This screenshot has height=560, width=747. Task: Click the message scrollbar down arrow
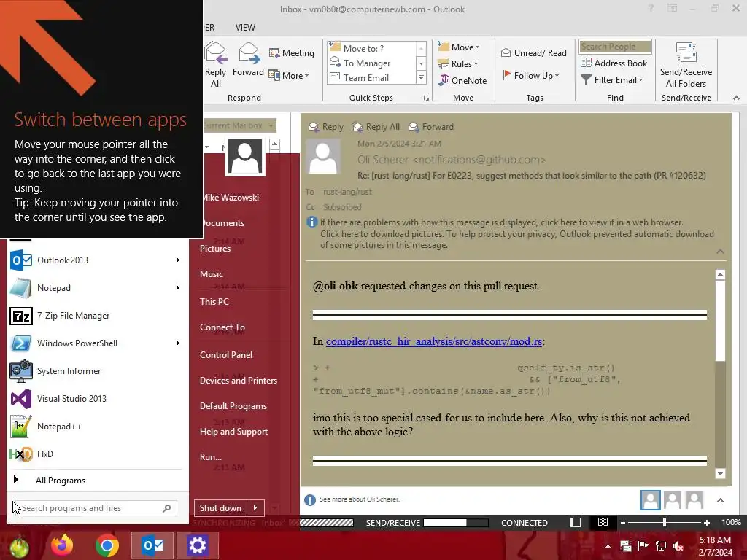click(720, 473)
